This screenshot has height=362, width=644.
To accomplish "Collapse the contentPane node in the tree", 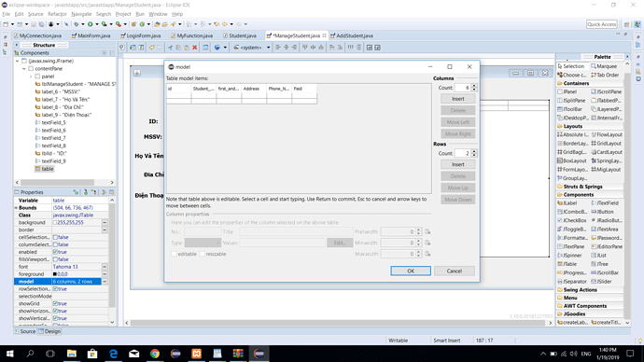I will 24,68.
